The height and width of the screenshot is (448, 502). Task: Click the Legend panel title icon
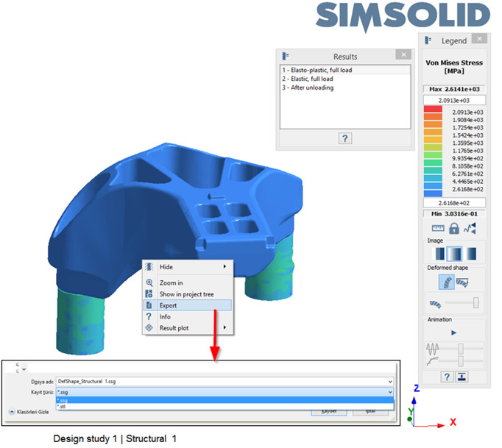[428, 40]
